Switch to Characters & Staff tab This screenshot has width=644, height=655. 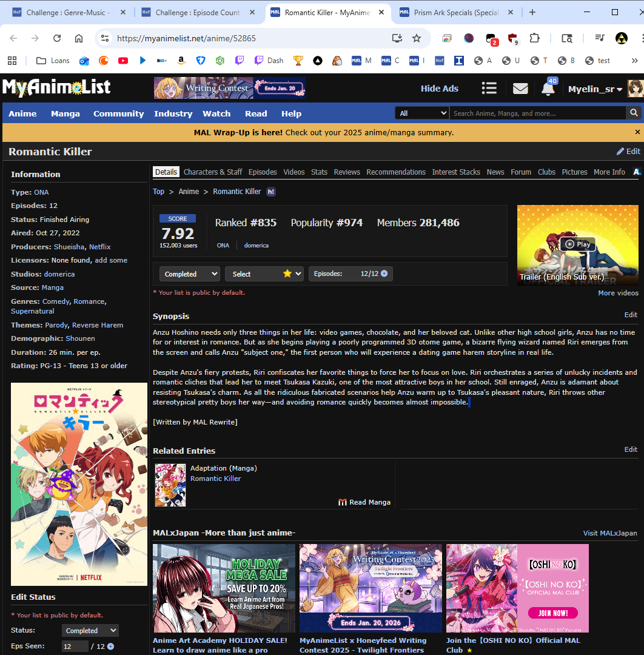point(213,172)
